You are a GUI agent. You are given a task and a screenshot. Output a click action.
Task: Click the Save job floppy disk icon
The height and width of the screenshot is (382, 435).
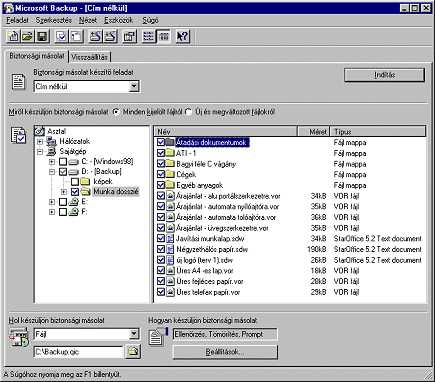click(42, 36)
